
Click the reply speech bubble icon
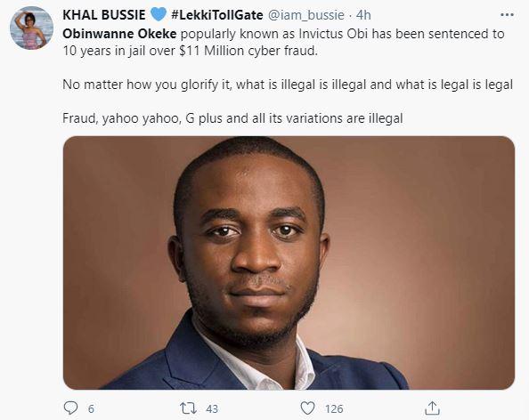coord(70,408)
